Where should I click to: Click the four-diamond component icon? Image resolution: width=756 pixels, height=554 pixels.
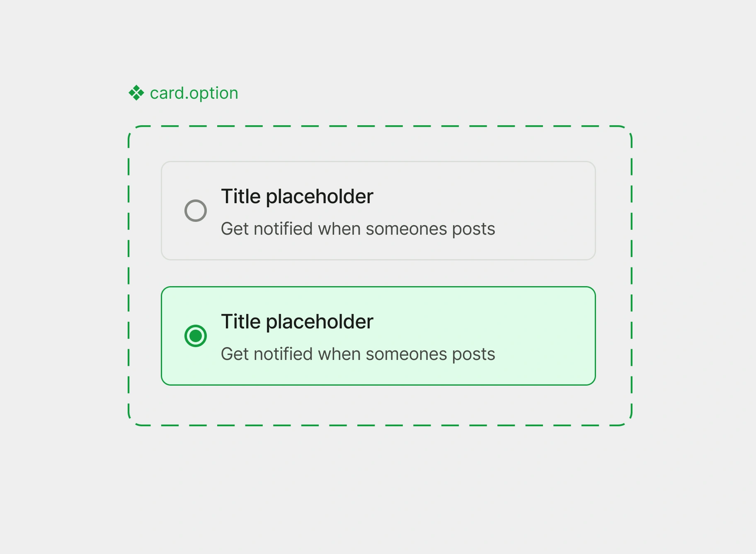pos(136,93)
